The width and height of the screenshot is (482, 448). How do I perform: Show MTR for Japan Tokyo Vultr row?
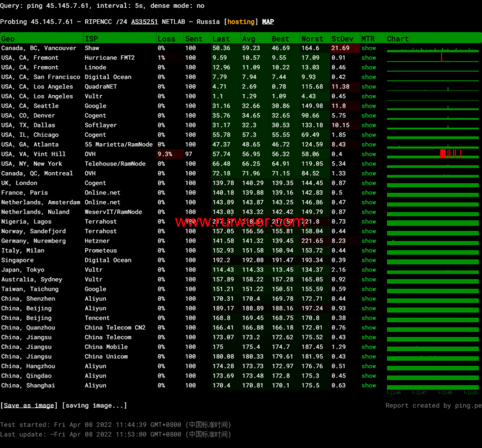coord(369,270)
